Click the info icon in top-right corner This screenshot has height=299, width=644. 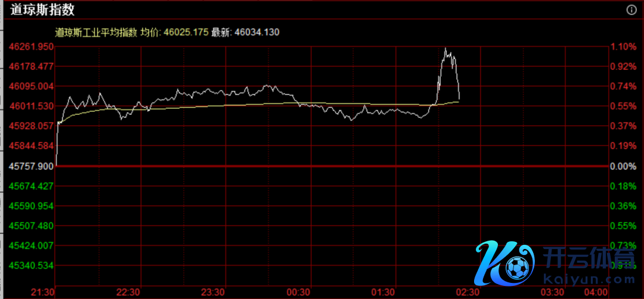(x=631, y=10)
